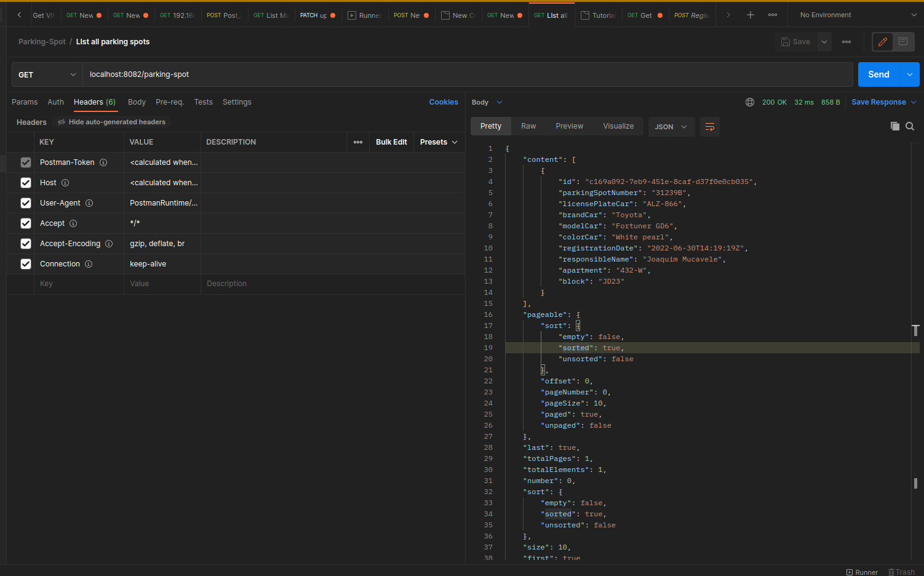Expand Send button options arrow

909,74
